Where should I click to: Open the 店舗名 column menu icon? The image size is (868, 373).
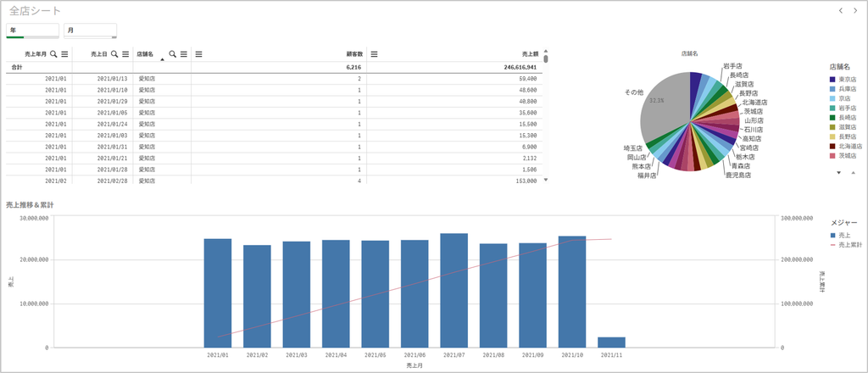pyautogui.click(x=184, y=53)
